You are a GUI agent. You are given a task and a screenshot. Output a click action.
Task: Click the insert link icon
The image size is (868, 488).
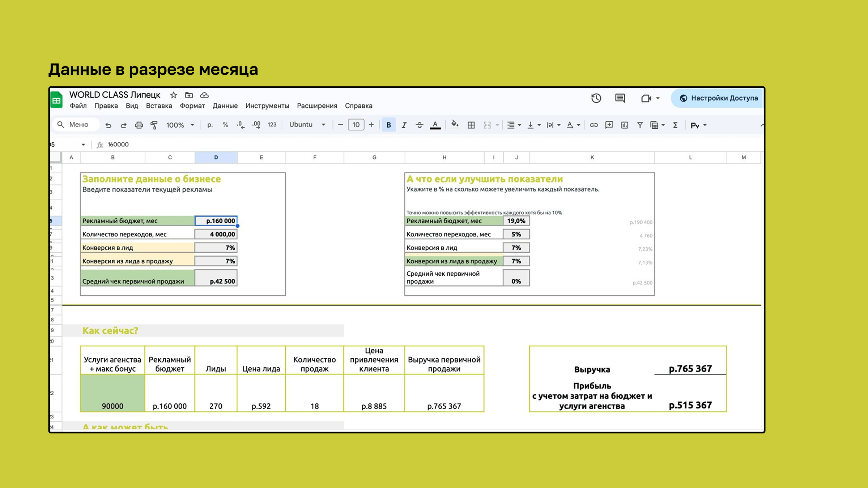pos(593,125)
